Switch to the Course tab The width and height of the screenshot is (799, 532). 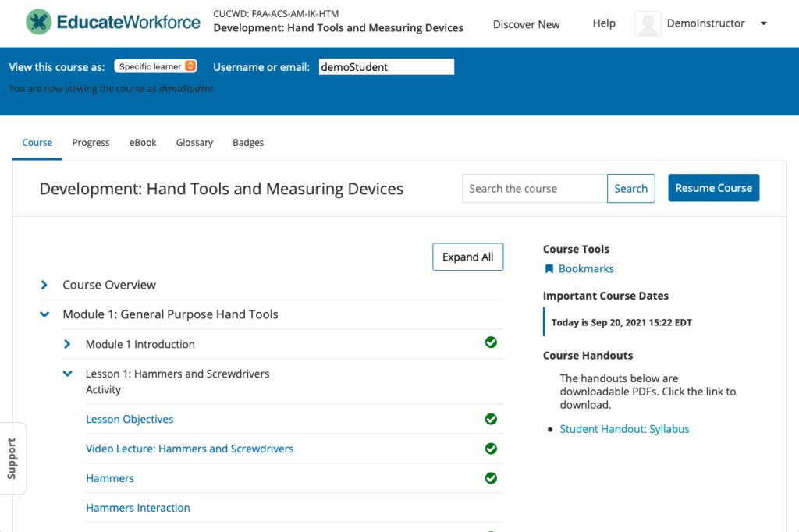pyautogui.click(x=37, y=143)
